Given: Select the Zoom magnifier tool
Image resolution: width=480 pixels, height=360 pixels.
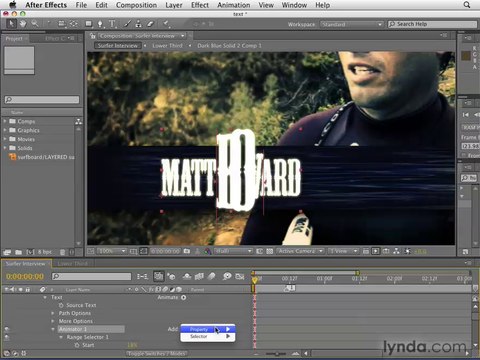Looking at the screenshot, I should [35, 24].
